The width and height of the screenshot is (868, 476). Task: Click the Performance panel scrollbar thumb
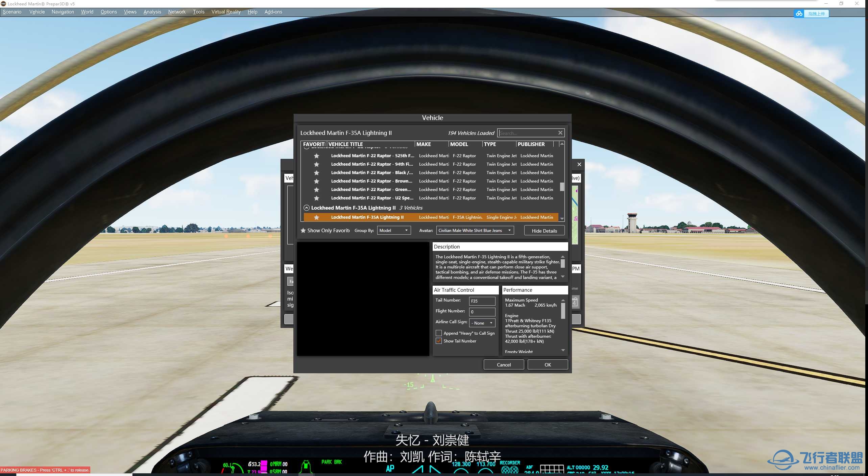coord(563,311)
